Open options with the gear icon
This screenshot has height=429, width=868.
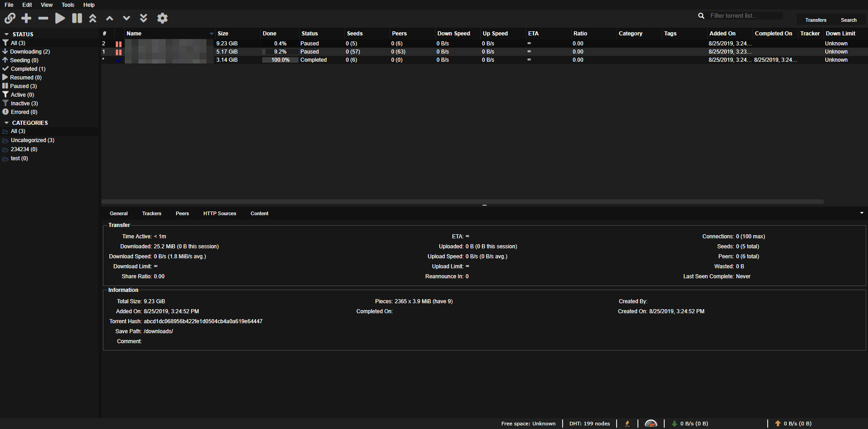coord(162,18)
